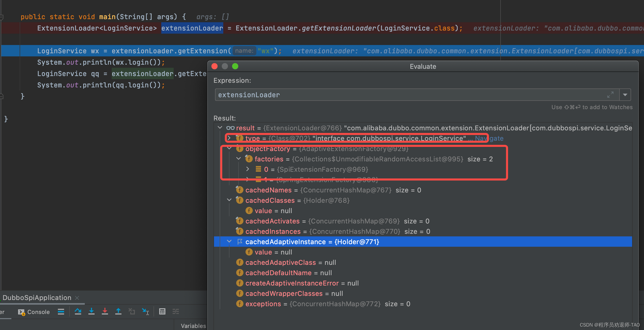Collapse the result root node
The image size is (644, 330).
click(220, 128)
